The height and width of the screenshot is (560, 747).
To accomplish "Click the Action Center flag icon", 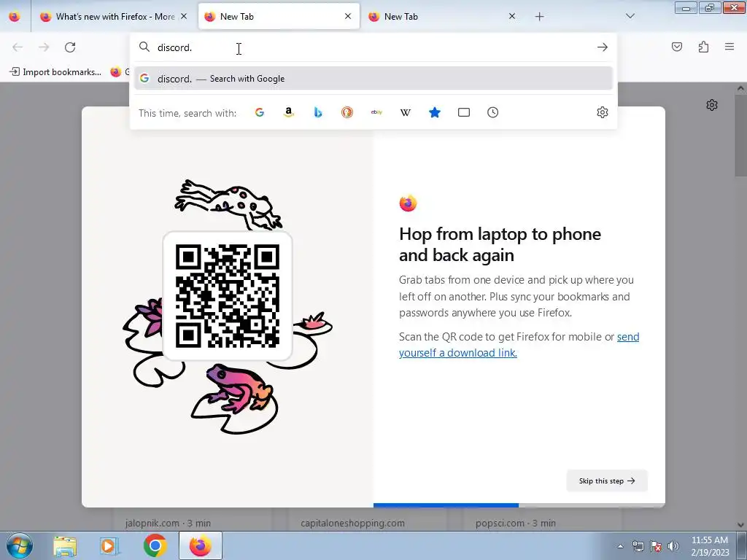I will click(656, 546).
